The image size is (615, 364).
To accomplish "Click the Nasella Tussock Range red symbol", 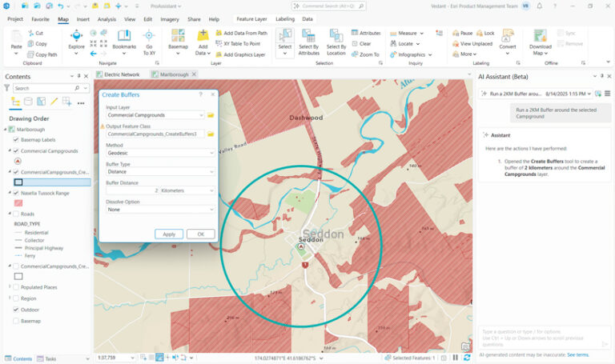I will tap(18, 203).
